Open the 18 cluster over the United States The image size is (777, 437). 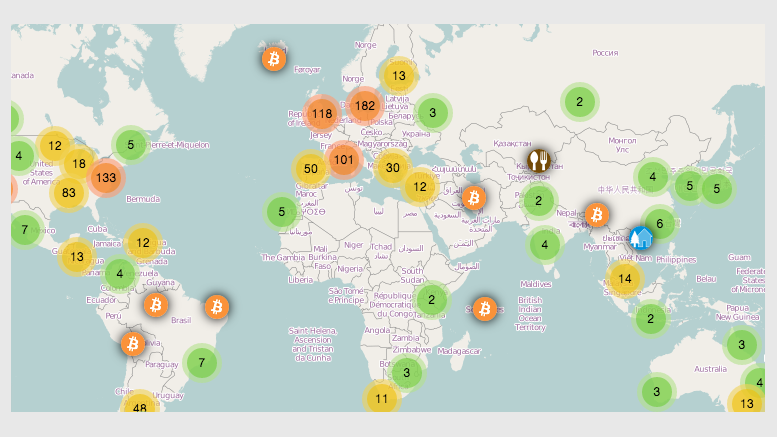(x=79, y=164)
